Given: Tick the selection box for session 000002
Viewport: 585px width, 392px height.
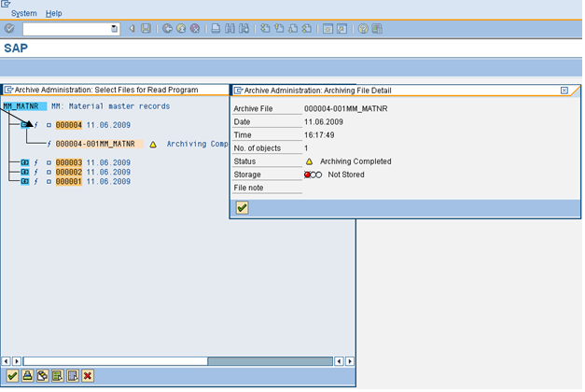Looking at the screenshot, I should click(x=49, y=172).
